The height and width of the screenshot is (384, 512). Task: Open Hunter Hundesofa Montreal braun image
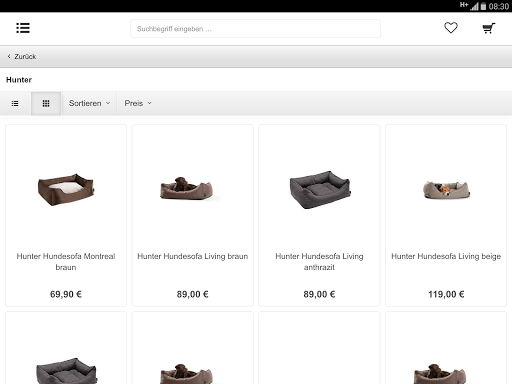pyautogui.click(x=66, y=189)
